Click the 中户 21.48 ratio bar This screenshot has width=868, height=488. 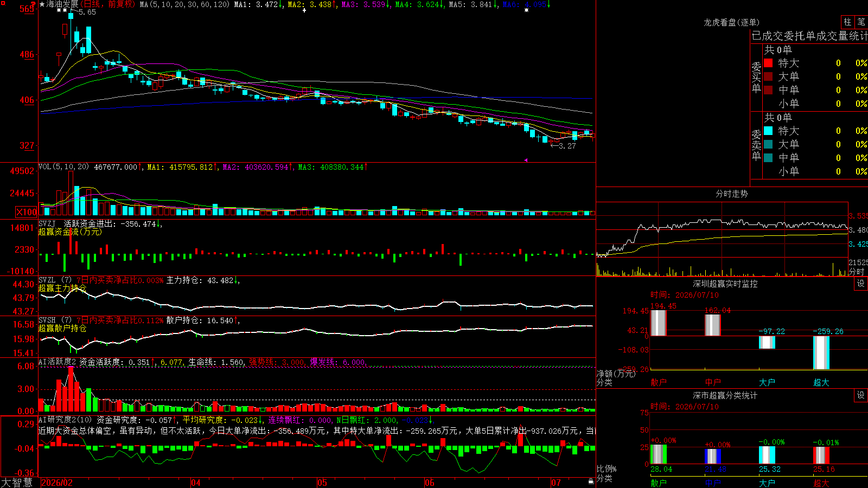712,457
